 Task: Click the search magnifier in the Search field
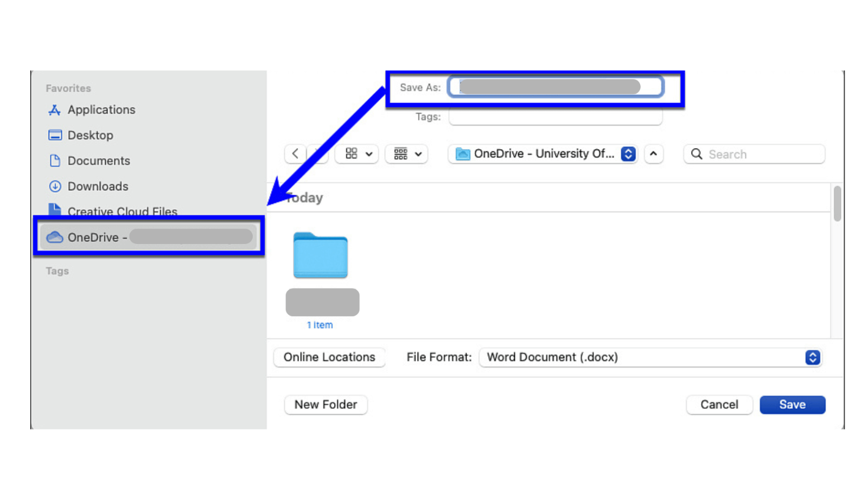coord(697,154)
